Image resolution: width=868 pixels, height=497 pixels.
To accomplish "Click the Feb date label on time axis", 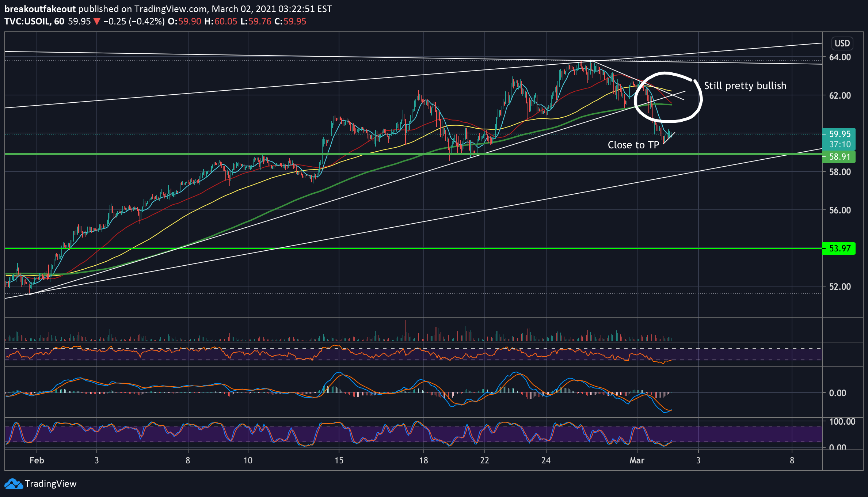I will [x=37, y=460].
